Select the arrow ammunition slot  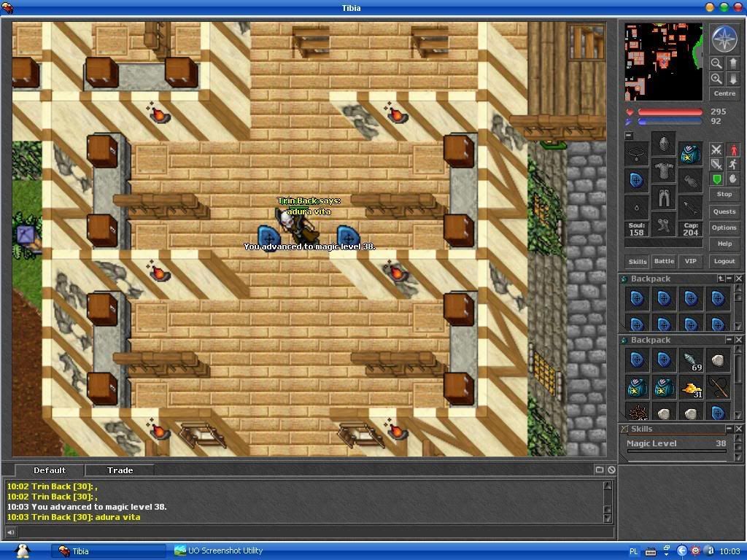pos(690,207)
